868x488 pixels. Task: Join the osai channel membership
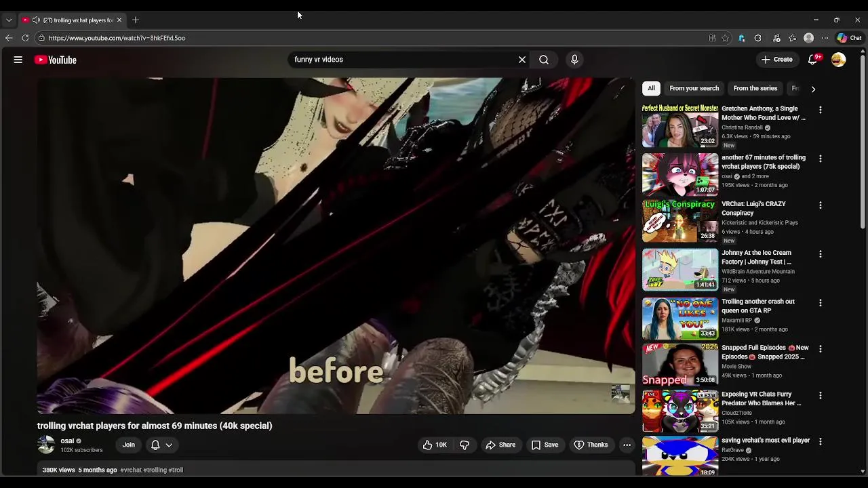coord(128,445)
